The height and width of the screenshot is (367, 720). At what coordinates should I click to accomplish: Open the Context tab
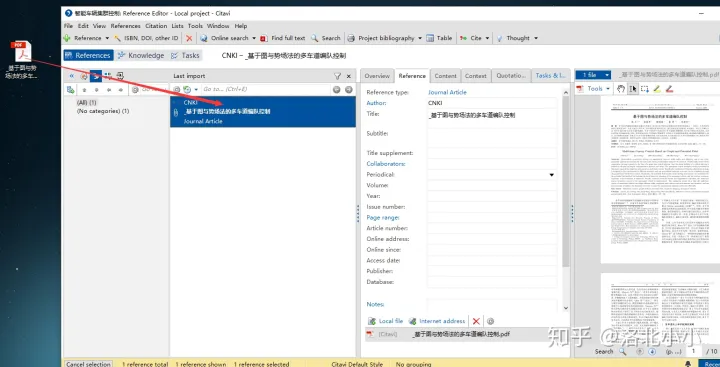tap(476, 76)
